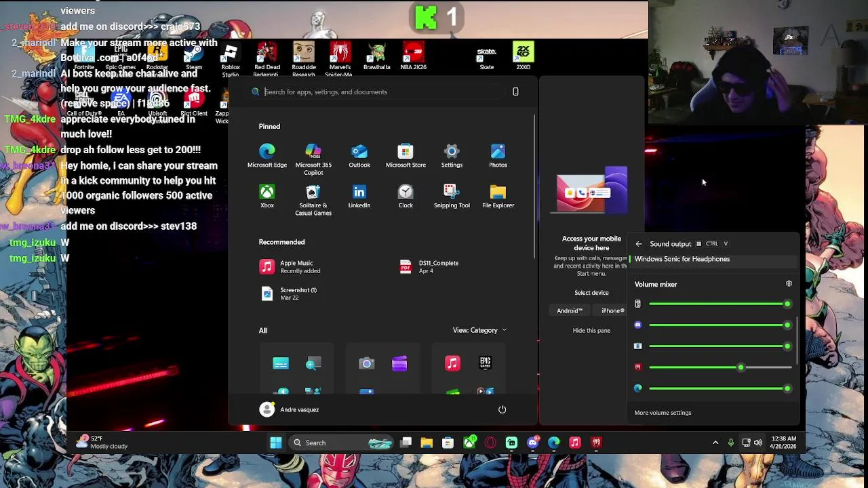Click the speaker volume tray icon
The height and width of the screenshot is (488, 868).
coord(757,443)
